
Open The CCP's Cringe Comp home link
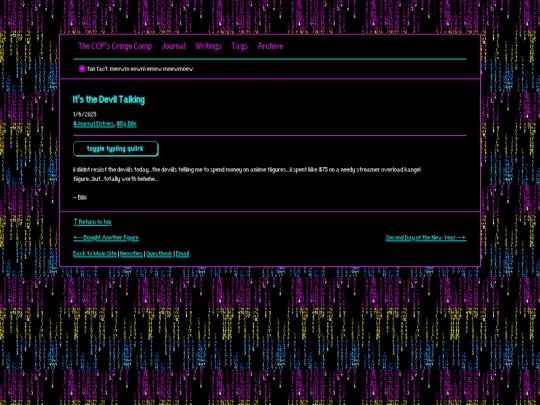(115, 46)
